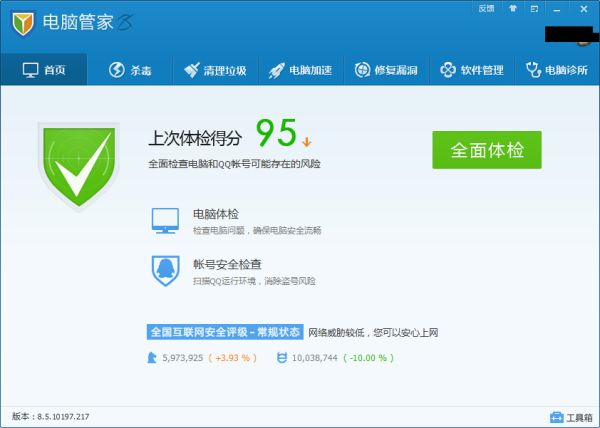The image size is (600, 428).
Task: Click the QQ penguin shield icon
Action: [166, 271]
